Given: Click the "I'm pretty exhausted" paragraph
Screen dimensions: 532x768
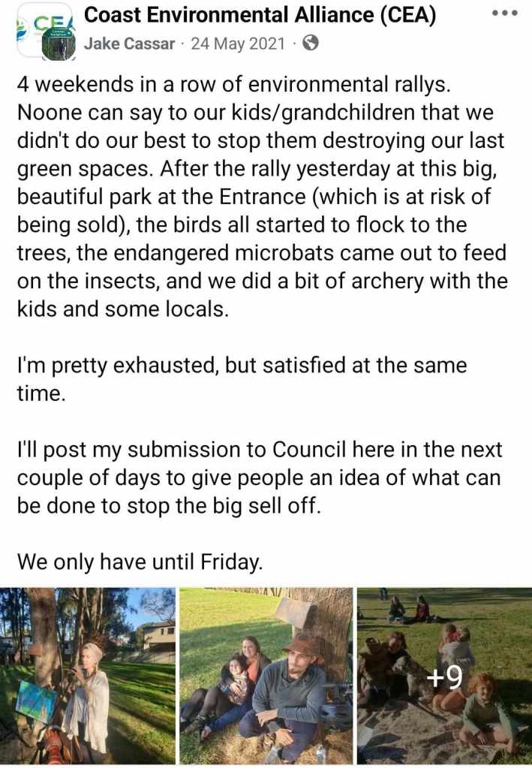Looking at the screenshot, I should tap(242, 379).
